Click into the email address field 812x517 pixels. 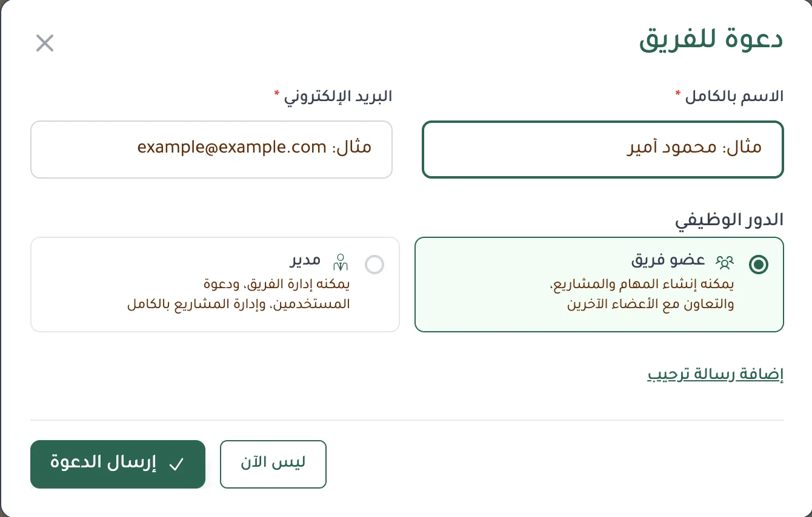pos(211,150)
